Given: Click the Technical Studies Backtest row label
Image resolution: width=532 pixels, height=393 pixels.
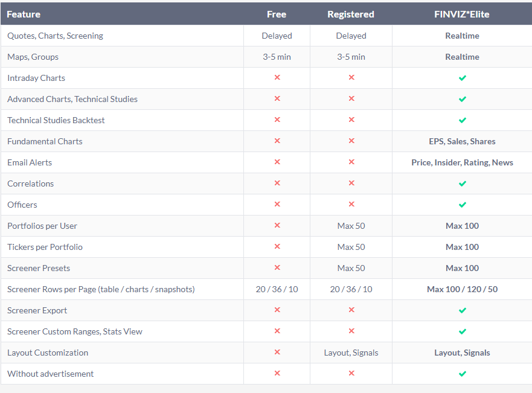Looking at the screenshot, I should (x=56, y=120).
